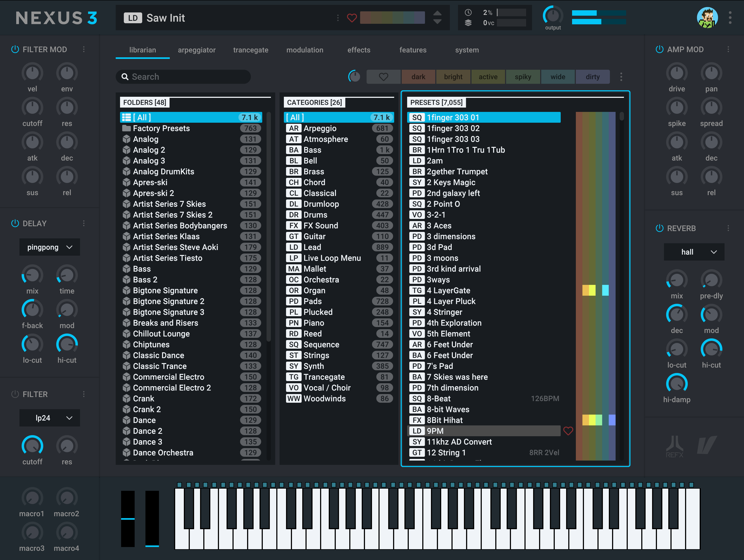Toggle REVERB power button

coord(659,228)
